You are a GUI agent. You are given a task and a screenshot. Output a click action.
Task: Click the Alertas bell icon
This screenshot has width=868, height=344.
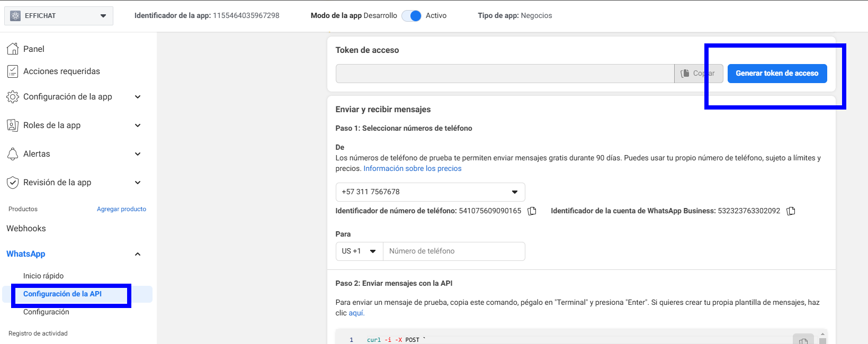13,154
